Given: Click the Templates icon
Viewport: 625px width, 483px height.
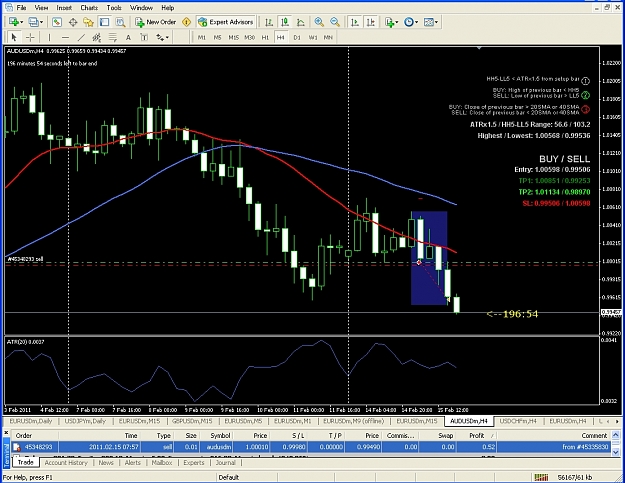Looking at the screenshot, I should click(428, 22).
